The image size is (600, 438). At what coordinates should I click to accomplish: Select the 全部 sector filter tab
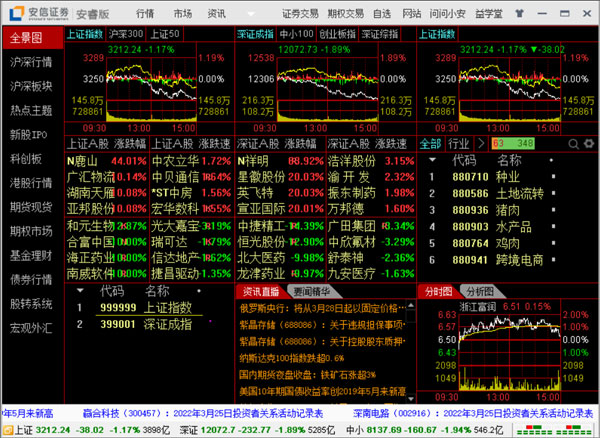click(x=430, y=144)
